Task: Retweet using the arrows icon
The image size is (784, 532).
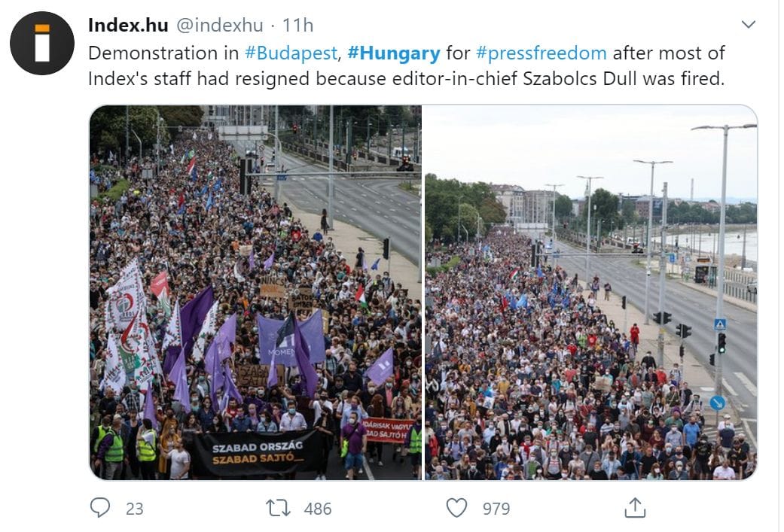Action: click(278, 508)
